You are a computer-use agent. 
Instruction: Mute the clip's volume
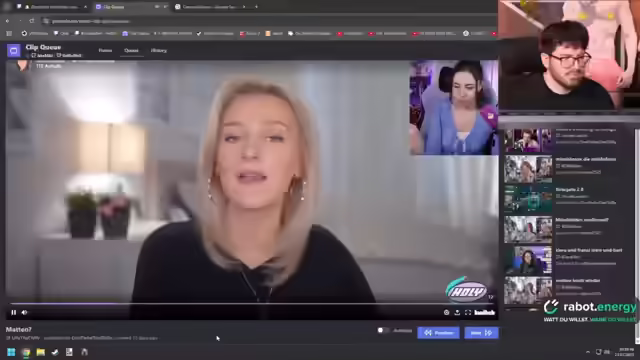(24, 313)
